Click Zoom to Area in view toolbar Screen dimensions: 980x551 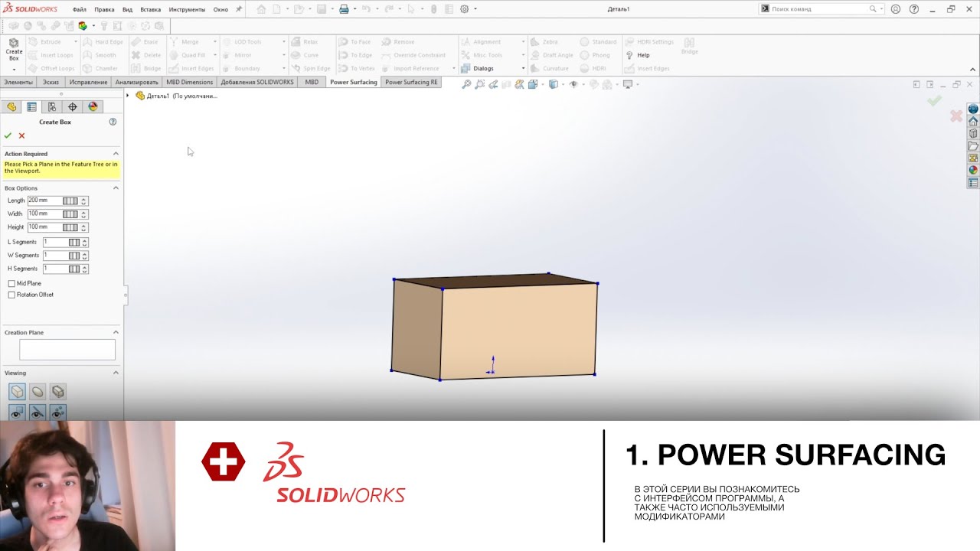480,84
